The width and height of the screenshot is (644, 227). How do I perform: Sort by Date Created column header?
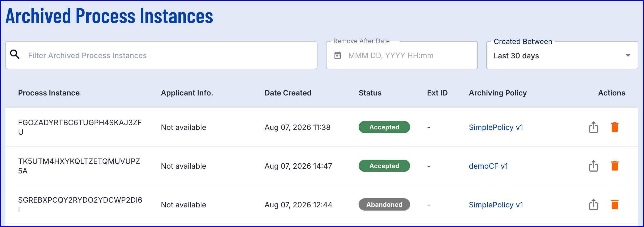(x=288, y=93)
